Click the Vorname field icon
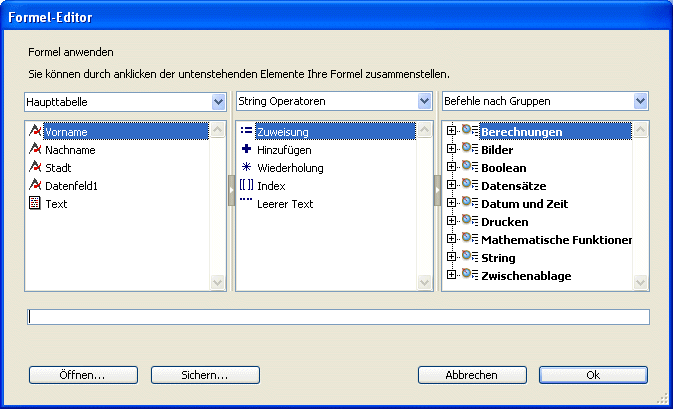The width and height of the screenshot is (673, 409). 36,131
